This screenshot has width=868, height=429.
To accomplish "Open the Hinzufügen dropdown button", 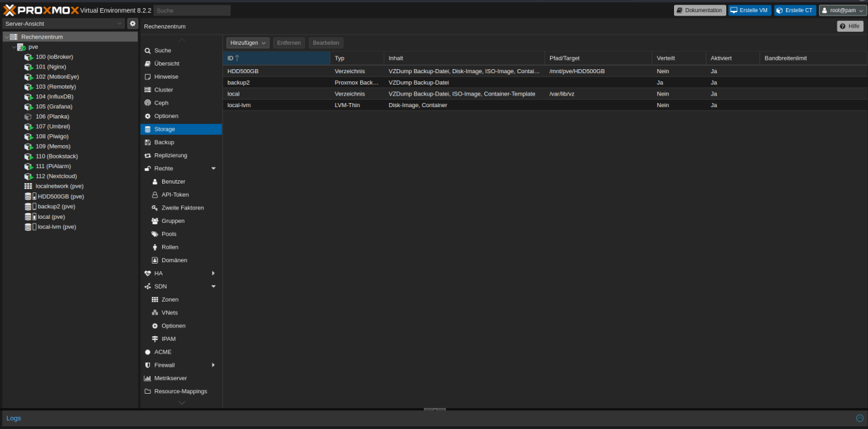I will pos(248,43).
